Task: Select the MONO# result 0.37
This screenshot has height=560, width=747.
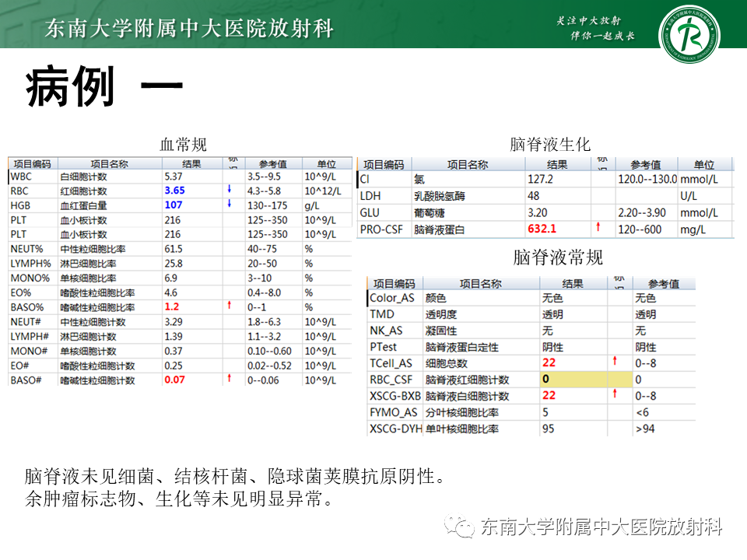Action: click(174, 351)
